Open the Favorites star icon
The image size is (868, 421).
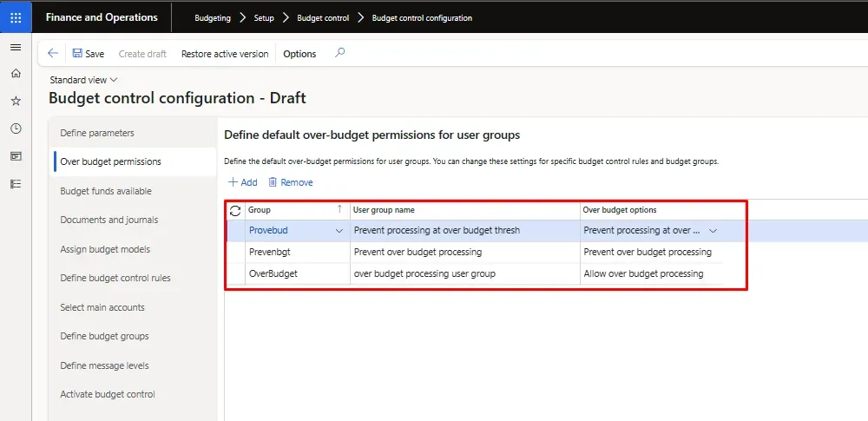click(16, 101)
